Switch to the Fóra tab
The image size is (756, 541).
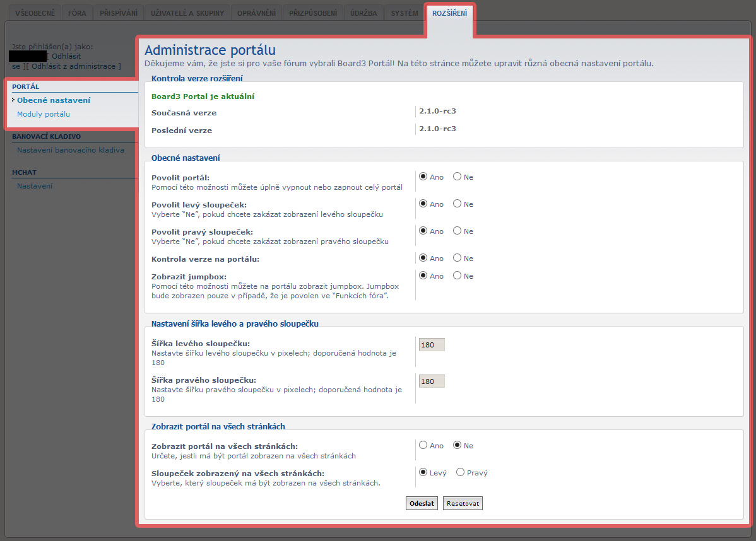coord(77,13)
